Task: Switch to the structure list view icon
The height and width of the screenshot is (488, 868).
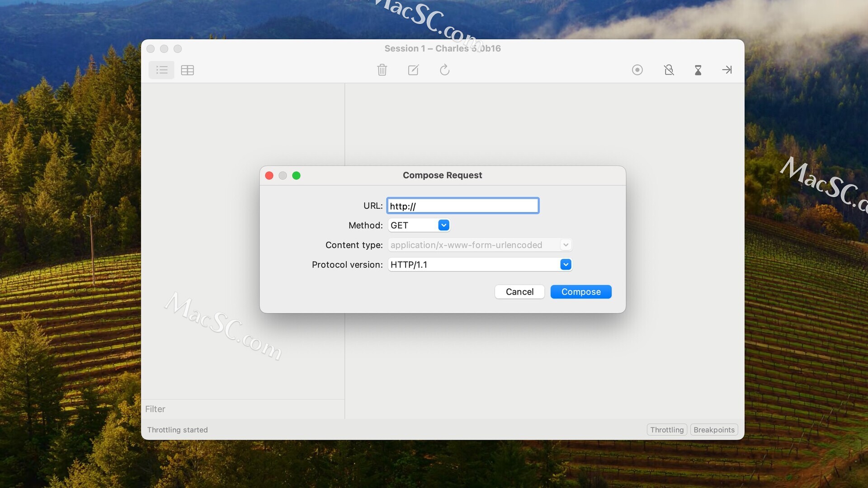Action: point(161,70)
